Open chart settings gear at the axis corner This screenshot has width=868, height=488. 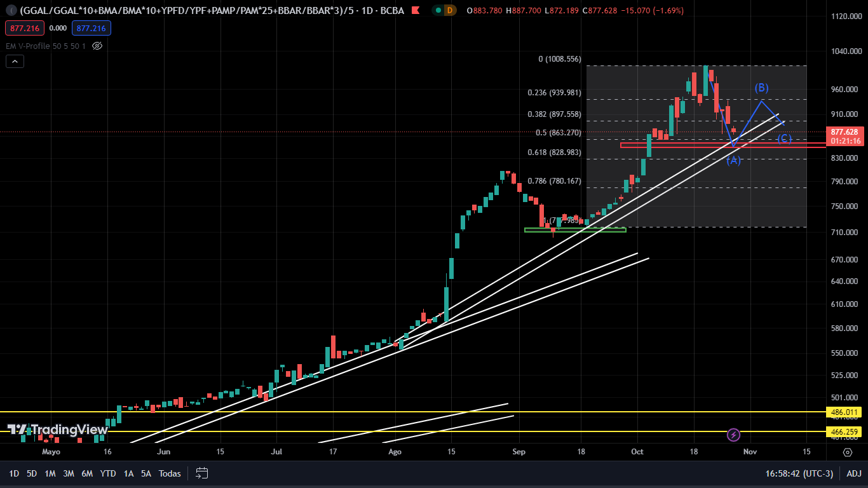pos(847,452)
